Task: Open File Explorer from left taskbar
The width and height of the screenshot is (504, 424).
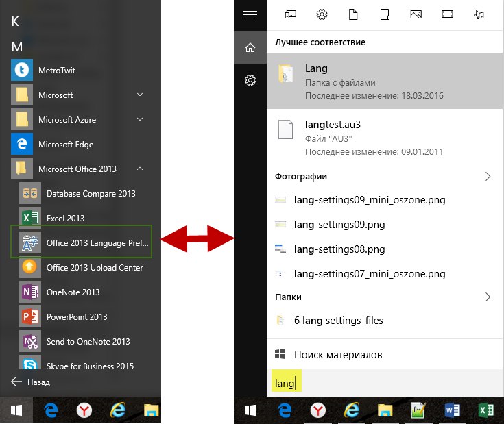Action: (x=151, y=410)
